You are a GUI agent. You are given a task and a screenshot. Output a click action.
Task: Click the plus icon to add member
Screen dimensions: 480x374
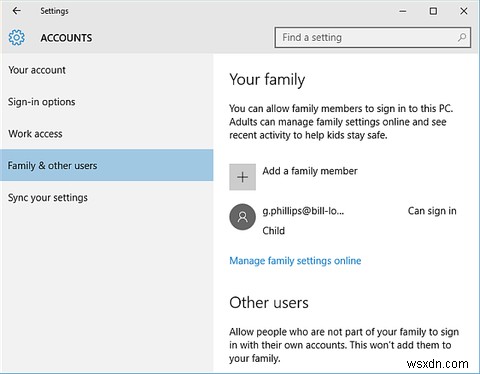pyautogui.click(x=242, y=177)
